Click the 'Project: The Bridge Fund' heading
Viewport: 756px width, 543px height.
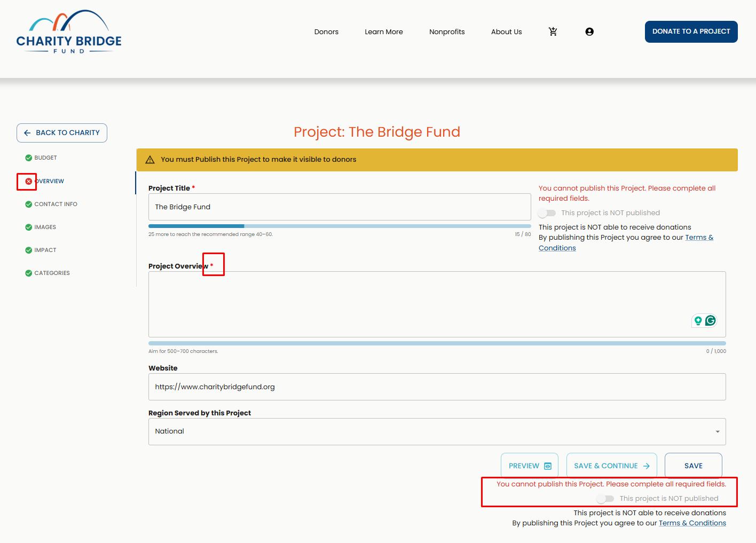377,132
